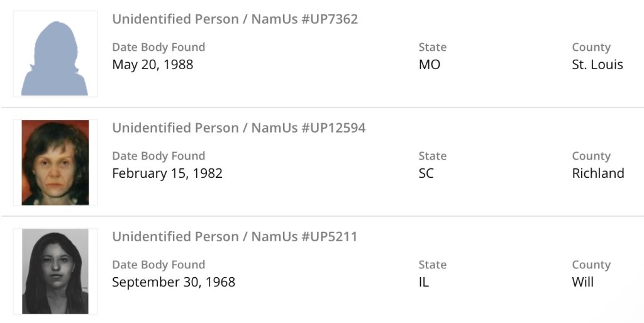Click the State label above IL
Screen dimensions: 644x323
coord(433,265)
